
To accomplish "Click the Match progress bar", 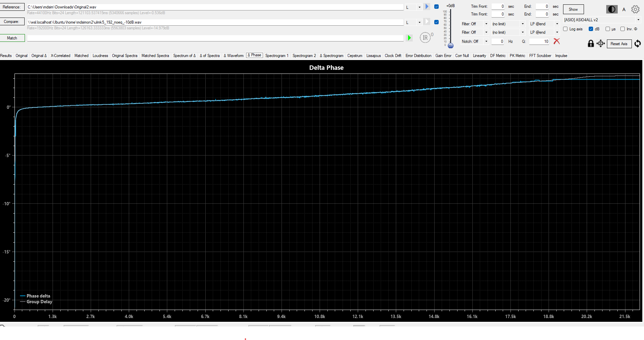I will point(215,38).
